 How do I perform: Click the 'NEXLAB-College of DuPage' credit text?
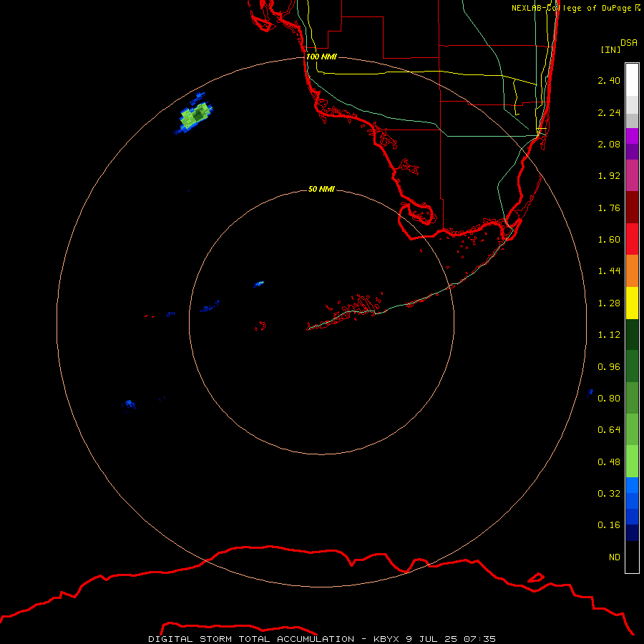(x=571, y=8)
